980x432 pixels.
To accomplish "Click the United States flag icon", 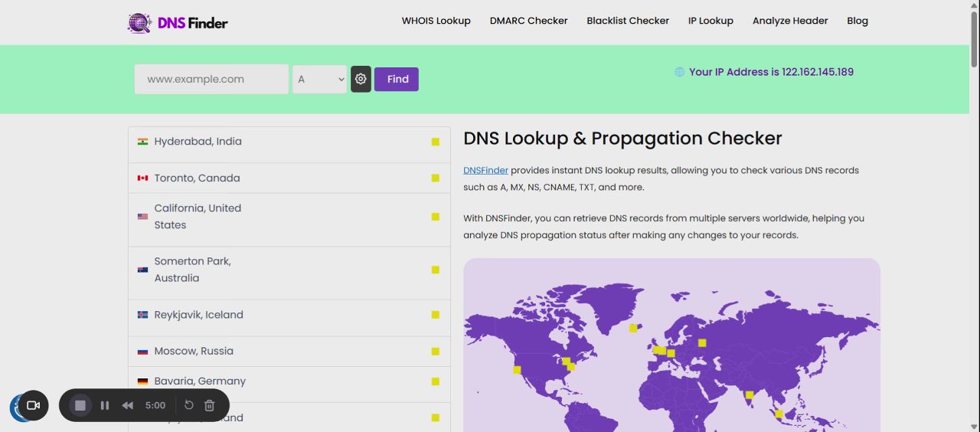I will [142, 217].
